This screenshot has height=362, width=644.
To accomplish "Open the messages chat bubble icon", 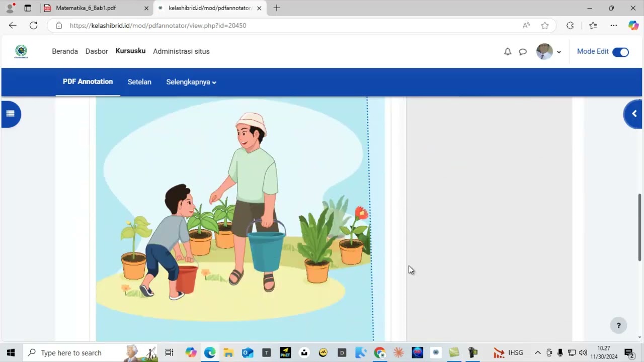I will pos(523,51).
